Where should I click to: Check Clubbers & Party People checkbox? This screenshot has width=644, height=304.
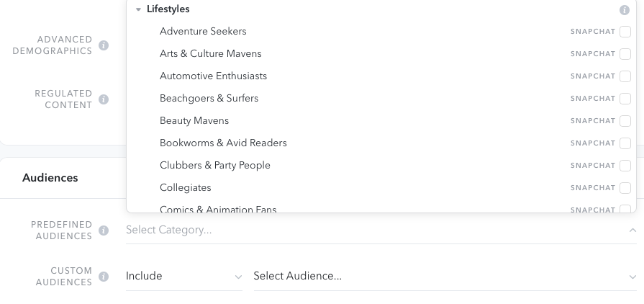[x=625, y=166]
